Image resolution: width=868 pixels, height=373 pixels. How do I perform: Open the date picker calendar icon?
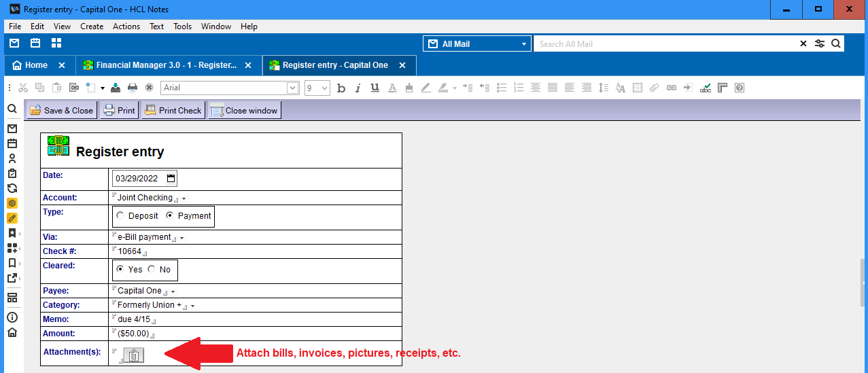(x=171, y=179)
